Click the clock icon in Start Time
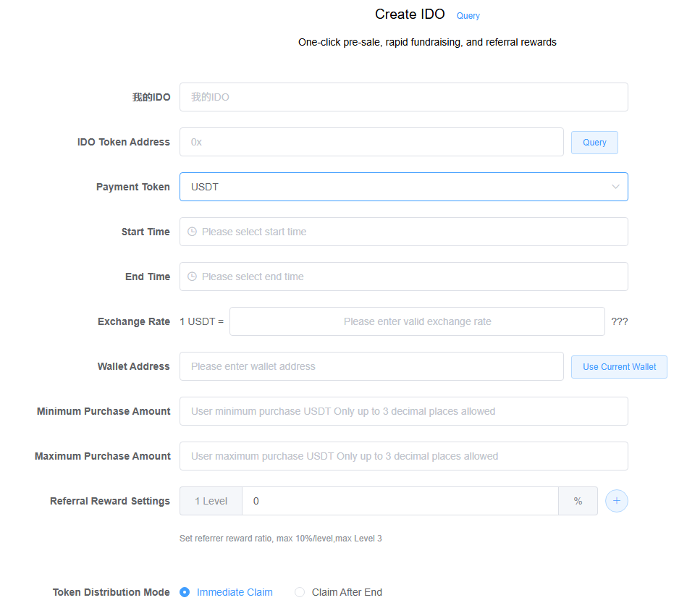 click(x=192, y=232)
